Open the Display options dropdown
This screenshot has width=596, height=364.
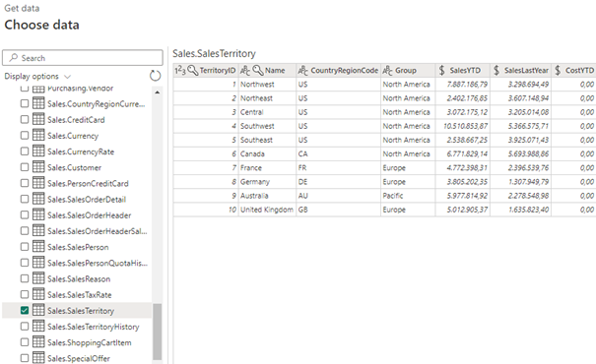point(37,77)
